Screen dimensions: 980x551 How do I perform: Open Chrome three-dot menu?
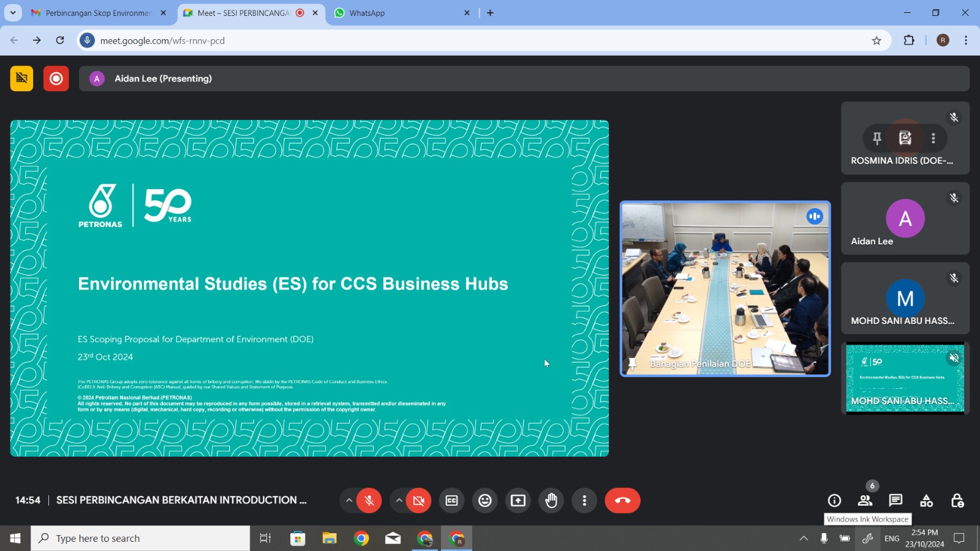click(966, 40)
